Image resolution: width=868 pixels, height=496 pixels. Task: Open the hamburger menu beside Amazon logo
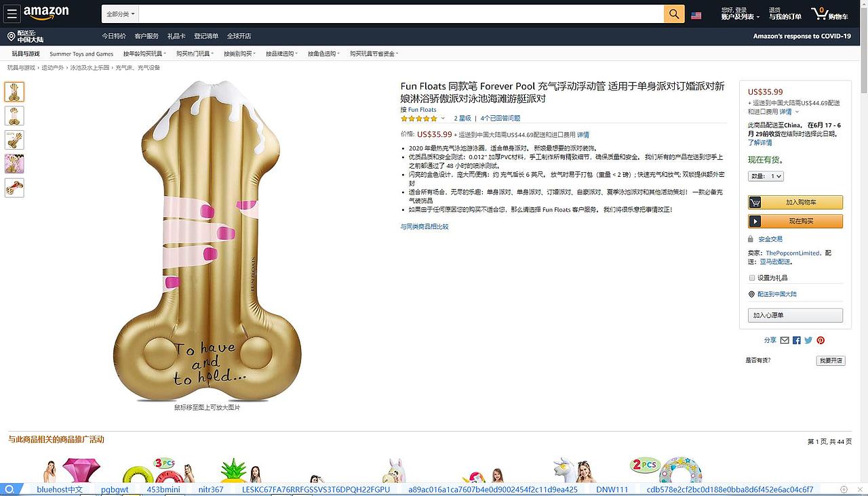pos(12,14)
